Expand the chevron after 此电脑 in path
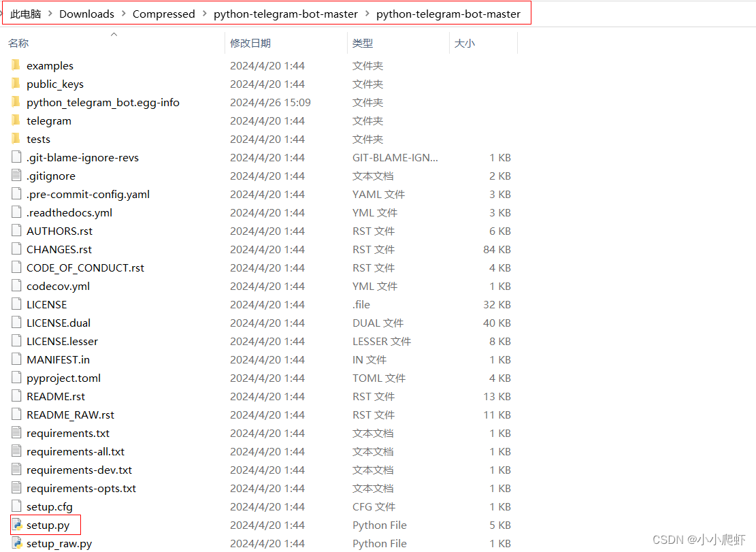756x552 pixels. 50,14
